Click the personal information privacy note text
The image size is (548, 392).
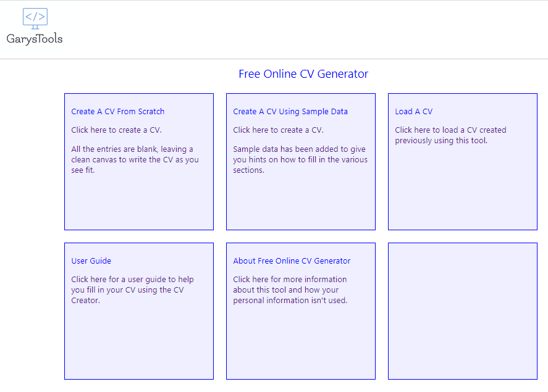296,290
